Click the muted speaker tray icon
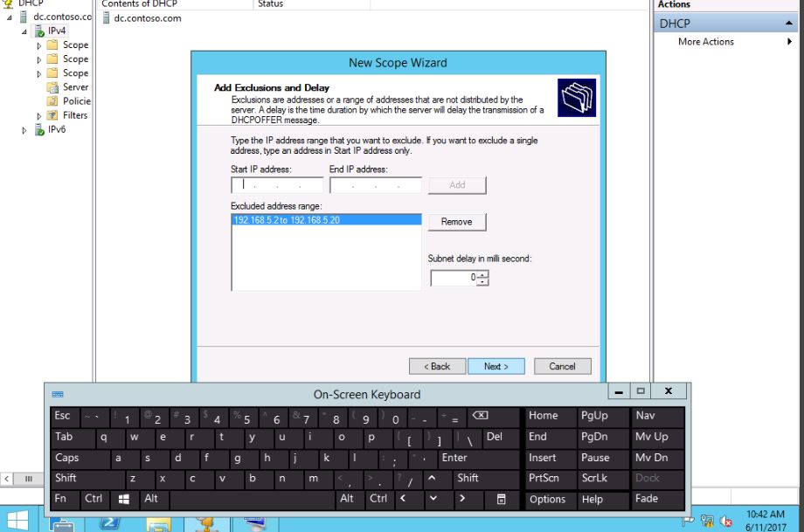Screen dimensions: 804x532 tap(725, 522)
